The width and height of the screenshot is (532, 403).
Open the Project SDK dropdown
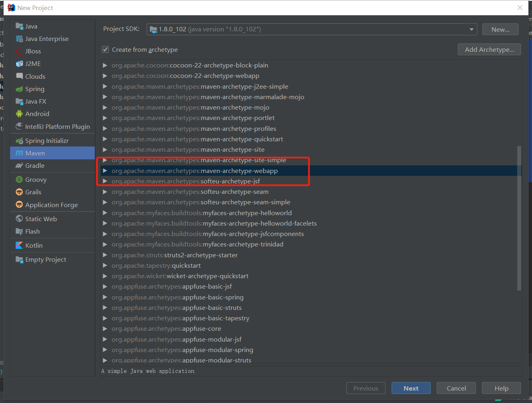[471, 29]
